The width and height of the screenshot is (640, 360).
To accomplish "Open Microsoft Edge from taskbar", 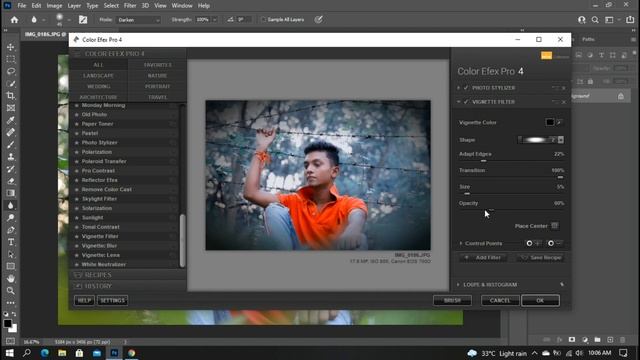I will 44,353.
